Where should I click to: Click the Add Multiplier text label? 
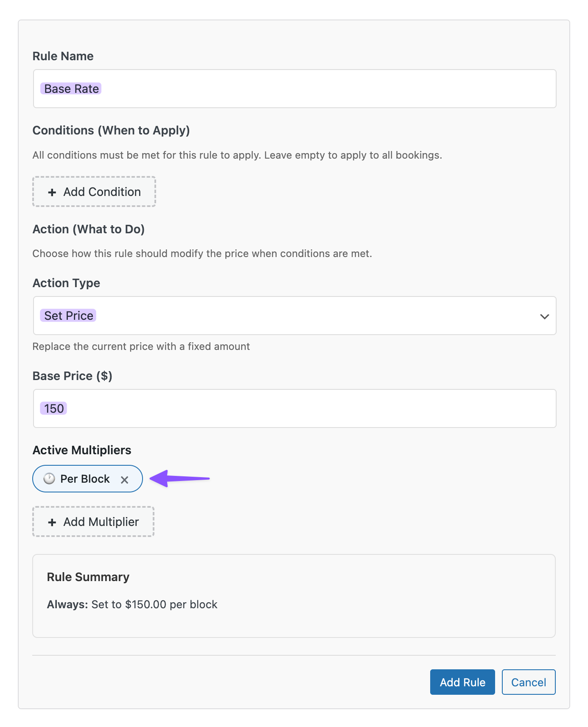coord(101,522)
